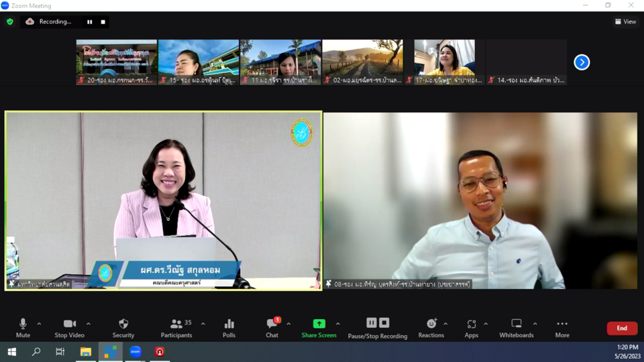The height and width of the screenshot is (362, 644).
Task: Open audio options caret next to Mute
Action: pyautogui.click(x=39, y=324)
